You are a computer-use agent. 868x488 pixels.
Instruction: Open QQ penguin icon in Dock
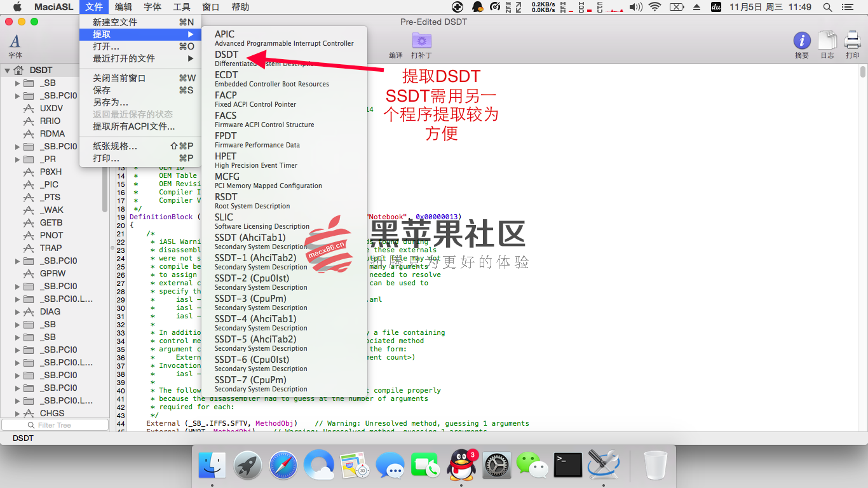pyautogui.click(x=461, y=465)
